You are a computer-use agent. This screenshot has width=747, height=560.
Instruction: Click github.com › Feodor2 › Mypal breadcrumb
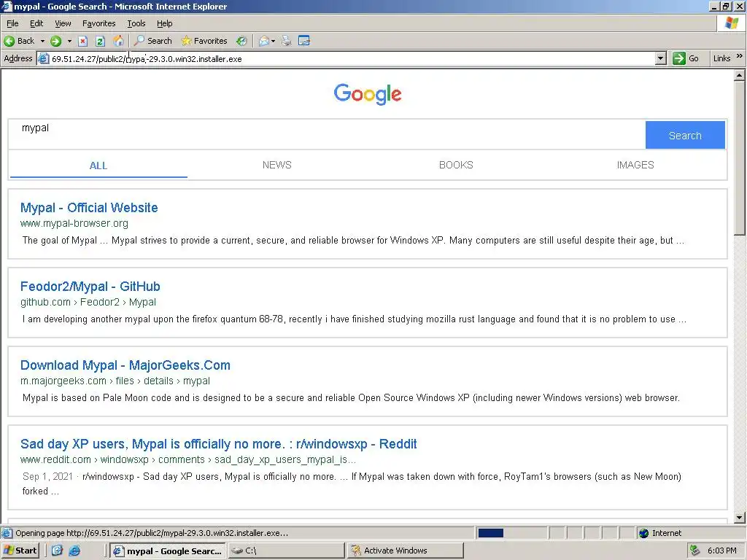pos(88,302)
